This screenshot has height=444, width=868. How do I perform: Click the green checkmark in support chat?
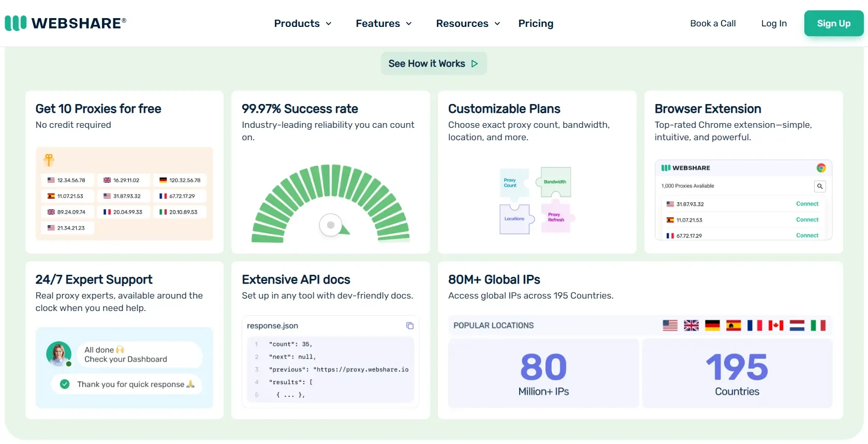click(65, 384)
